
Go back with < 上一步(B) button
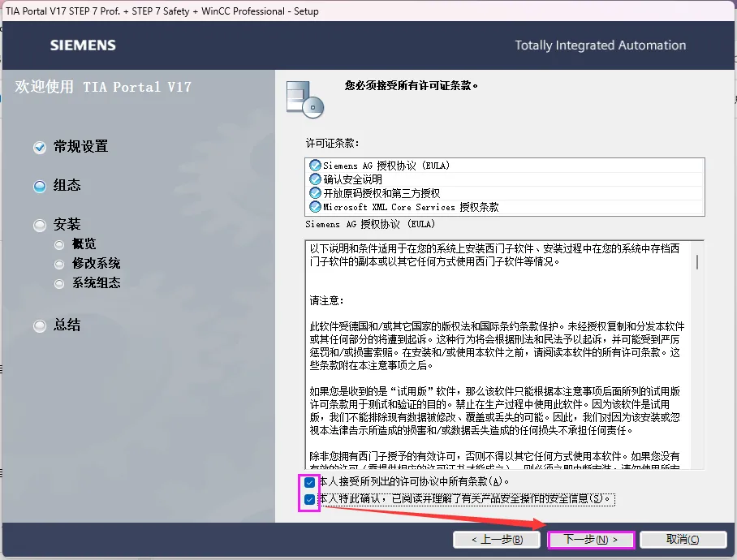point(497,540)
